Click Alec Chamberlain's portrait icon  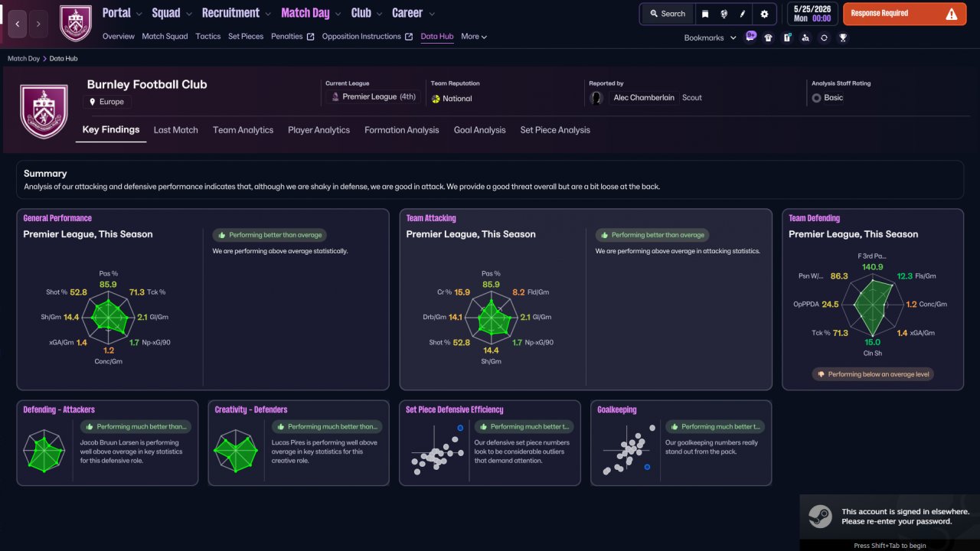tap(597, 98)
